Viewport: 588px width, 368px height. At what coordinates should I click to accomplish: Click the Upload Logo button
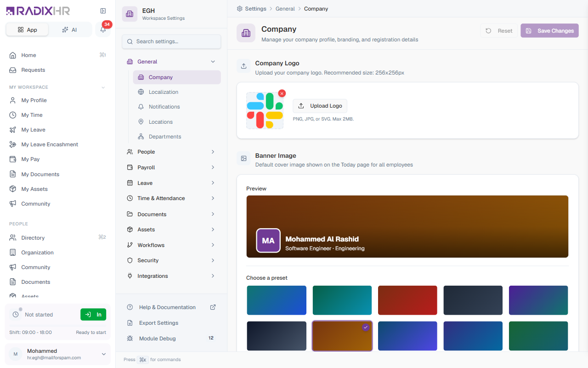(x=320, y=106)
